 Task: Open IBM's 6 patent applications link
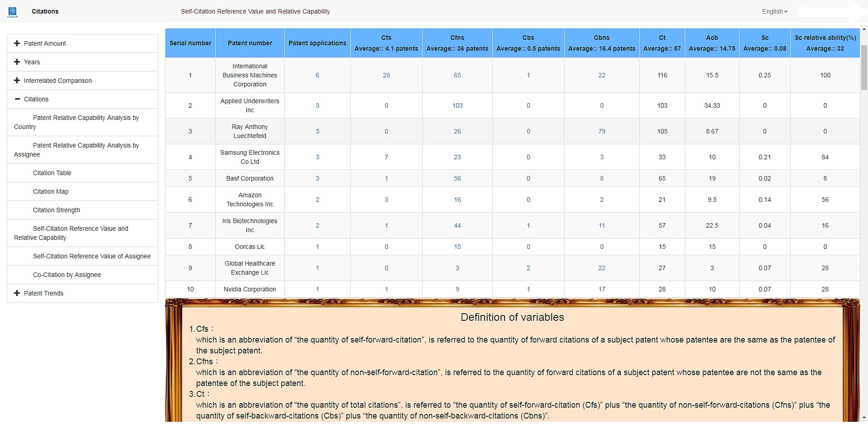pyautogui.click(x=317, y=75)
